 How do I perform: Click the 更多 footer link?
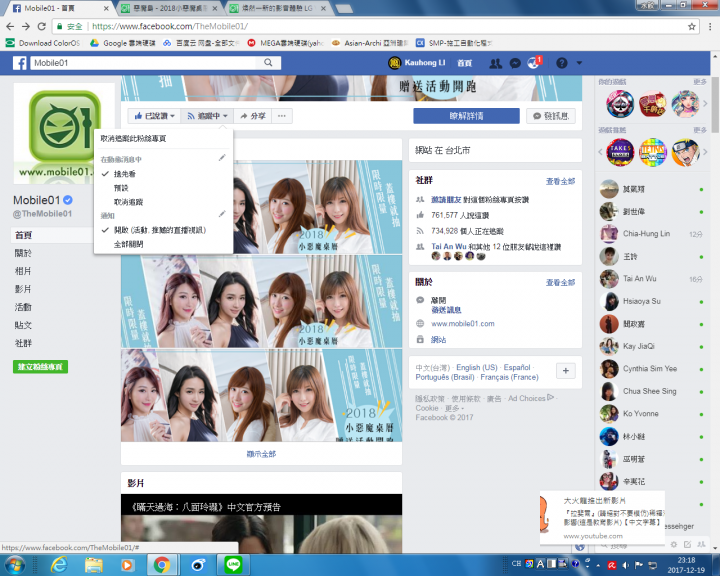[x=453, y=408]
